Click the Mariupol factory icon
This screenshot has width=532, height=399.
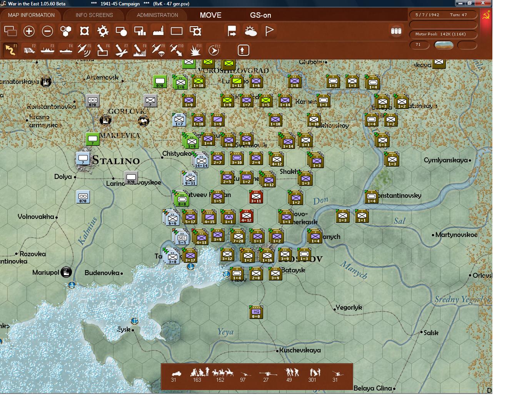66,272
